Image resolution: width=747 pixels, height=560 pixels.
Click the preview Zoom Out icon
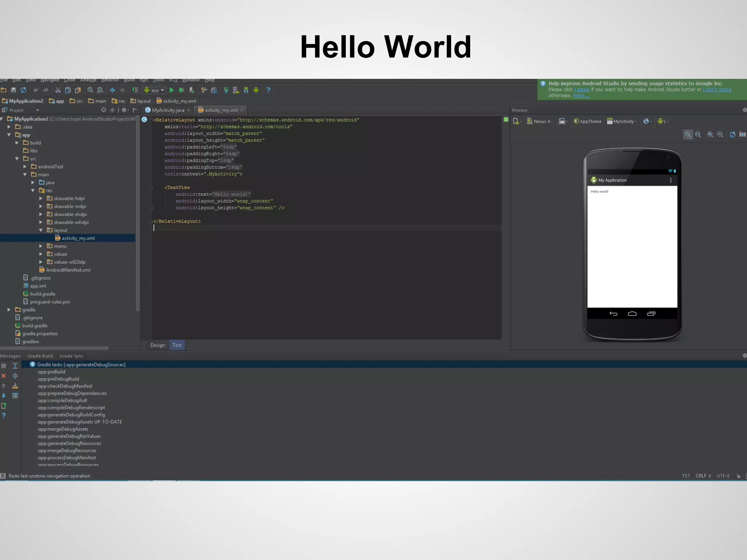point(720,135)
